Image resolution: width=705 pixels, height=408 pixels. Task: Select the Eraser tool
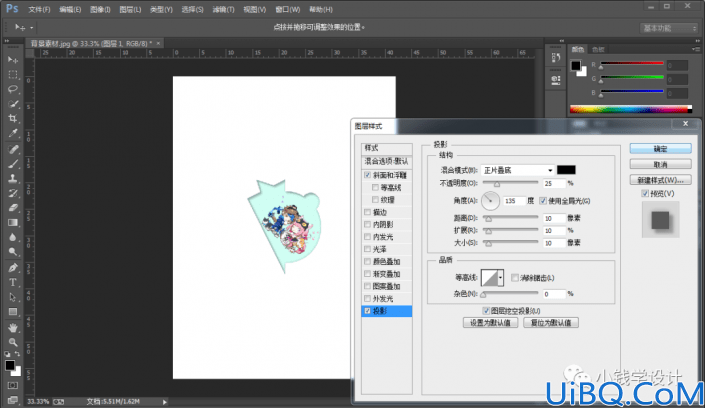[13, 208]
